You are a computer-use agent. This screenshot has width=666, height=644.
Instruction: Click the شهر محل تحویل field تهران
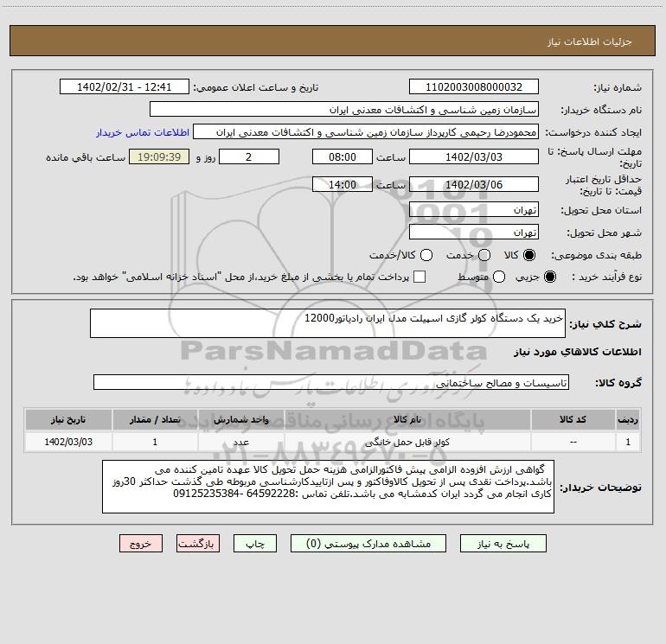coord(474,233)
